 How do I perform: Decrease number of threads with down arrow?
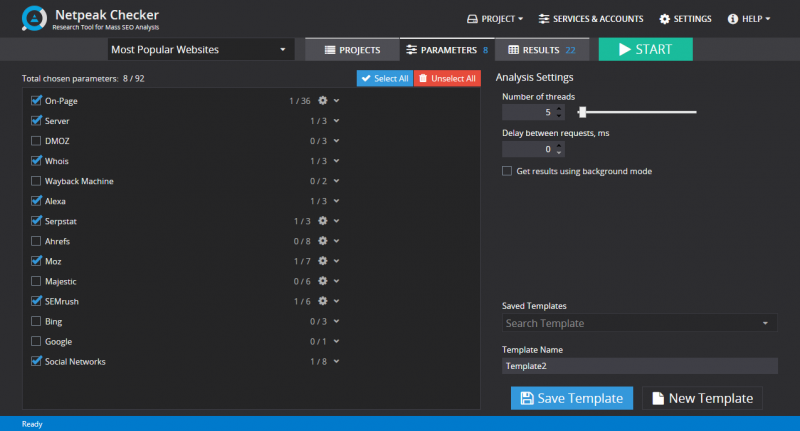559,116
